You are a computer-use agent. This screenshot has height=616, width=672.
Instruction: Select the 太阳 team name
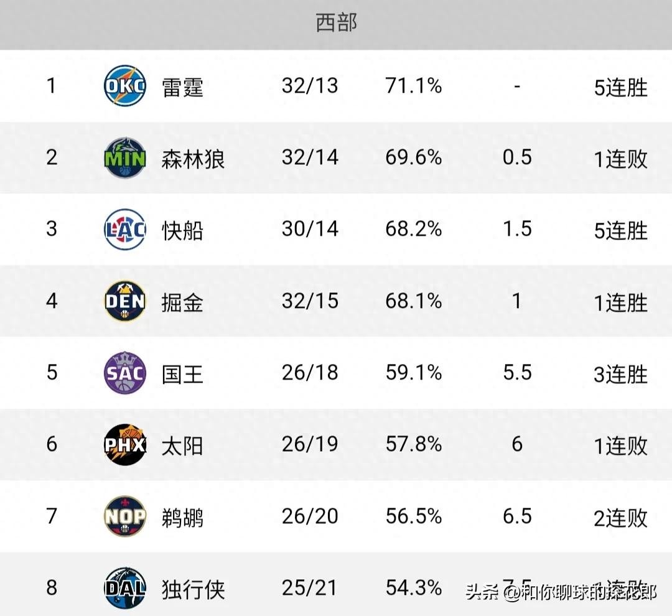point(182,446)
